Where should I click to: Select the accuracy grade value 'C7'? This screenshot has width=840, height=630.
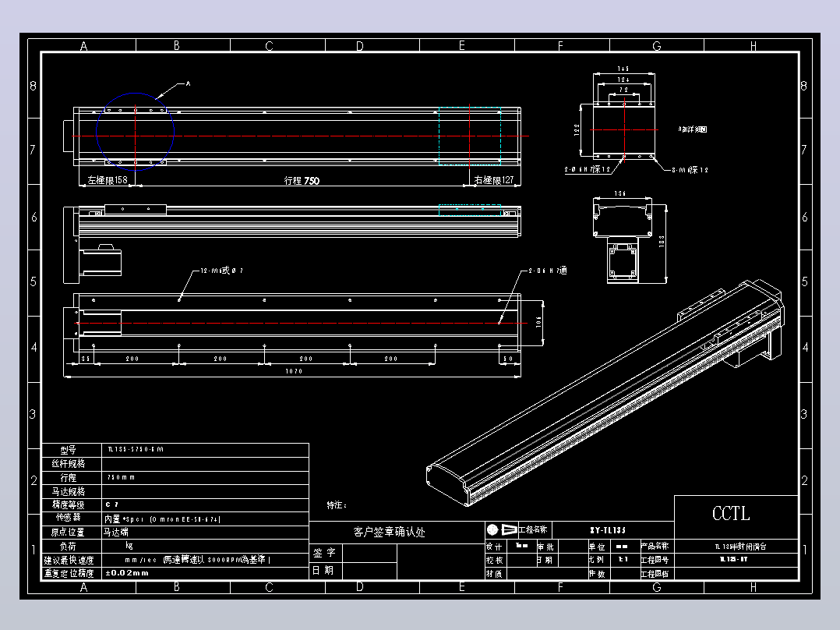pos(111,504)
